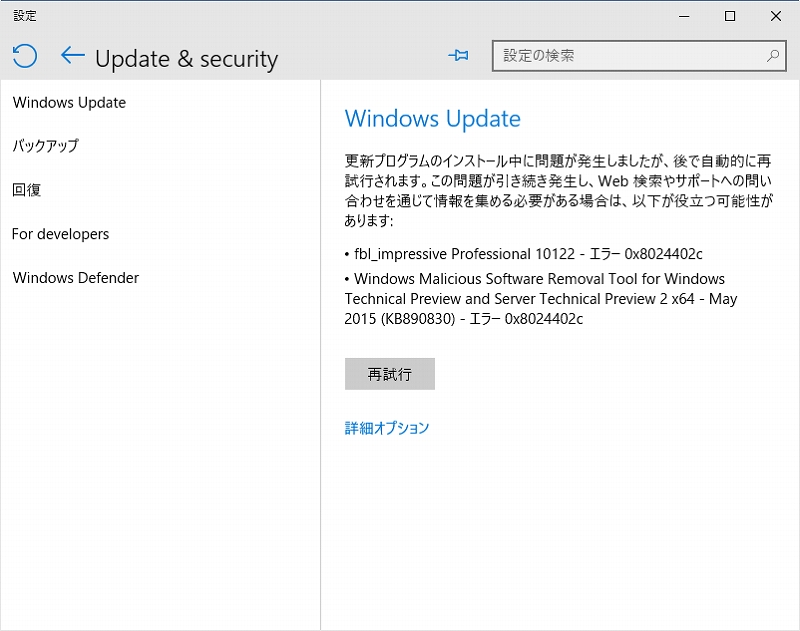Click the magnifier search icon
This screenshot has height=631, width=800.
(x=773, y=56)
